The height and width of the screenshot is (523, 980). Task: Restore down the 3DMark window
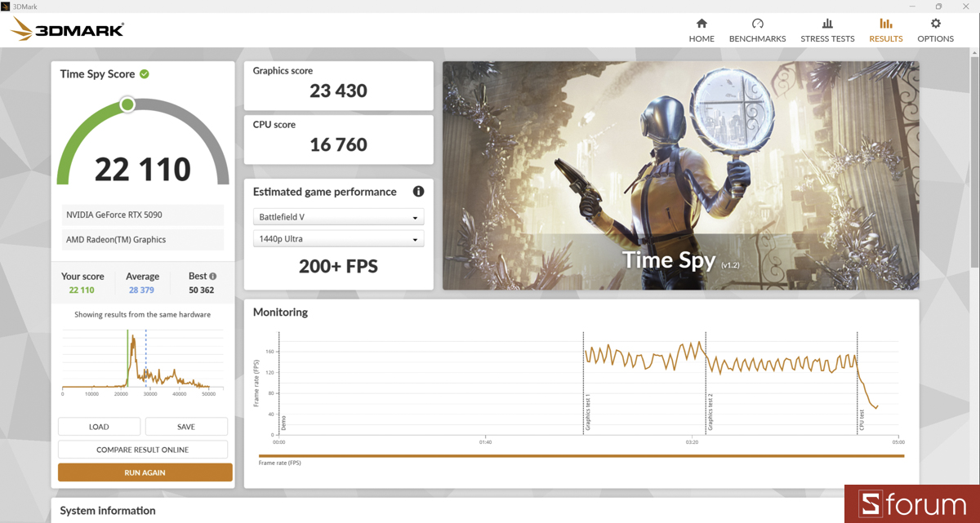click(x=939, y=6)
